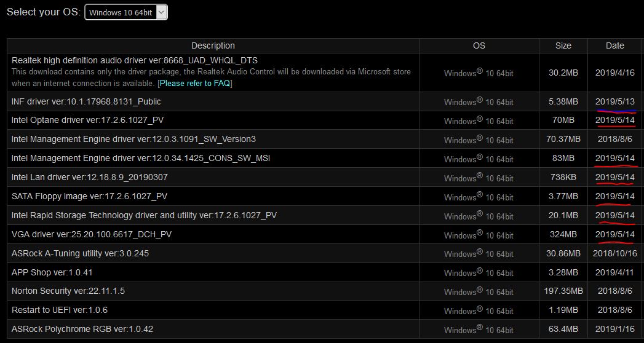The height and width of the screenshot is (343, 644).
Task: Click the 197.35MB size of Norton Security
Action: tap(563, 291)
